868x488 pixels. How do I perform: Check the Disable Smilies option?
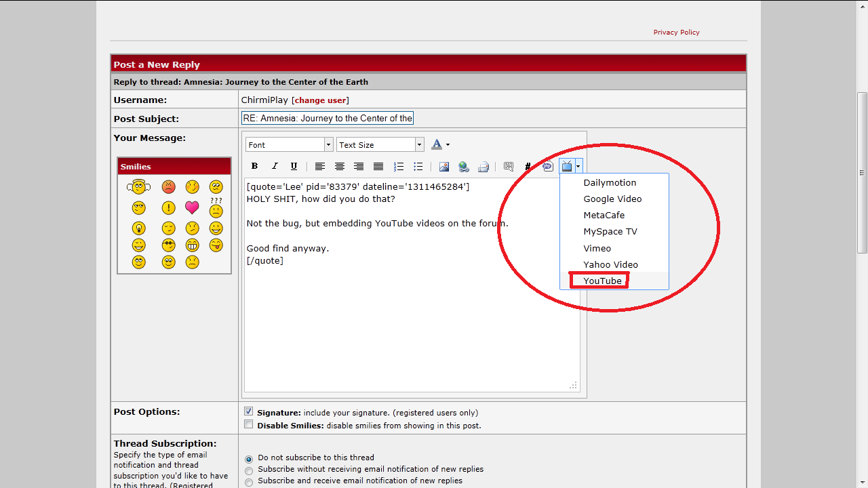[x=249, y=425]
